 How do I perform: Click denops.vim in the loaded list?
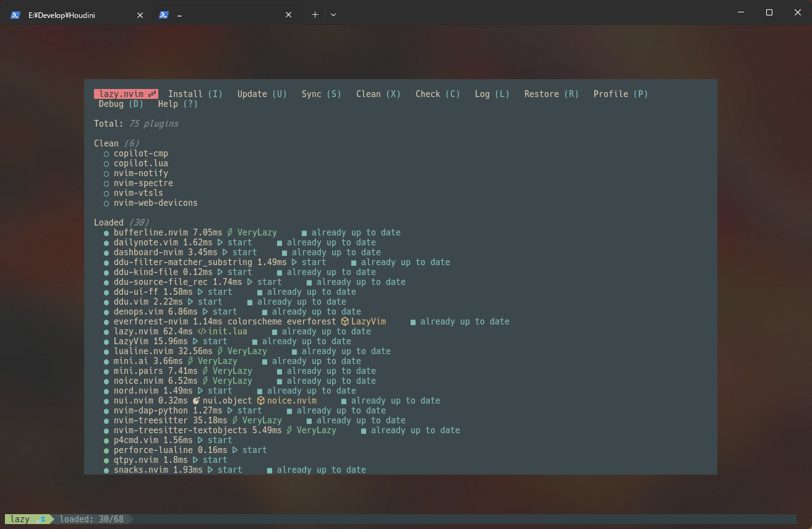[139, 311]
